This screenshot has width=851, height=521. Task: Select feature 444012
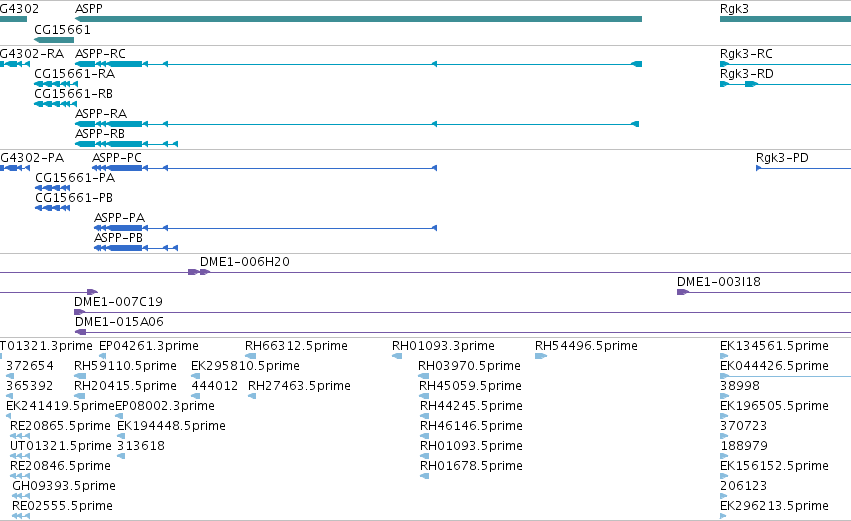(x=215, y=386)
